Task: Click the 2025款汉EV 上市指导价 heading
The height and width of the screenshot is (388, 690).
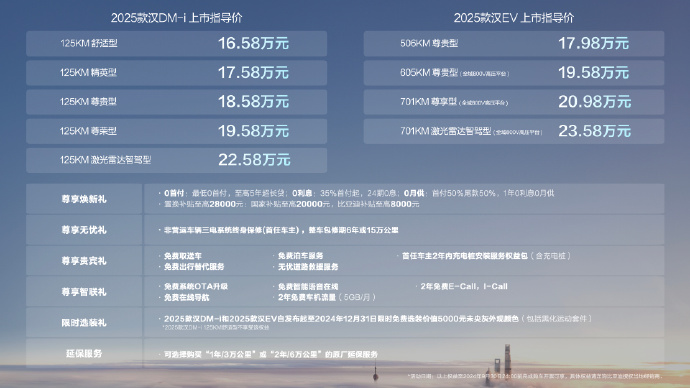Action: pyautogui.click(x=514, y=18)
